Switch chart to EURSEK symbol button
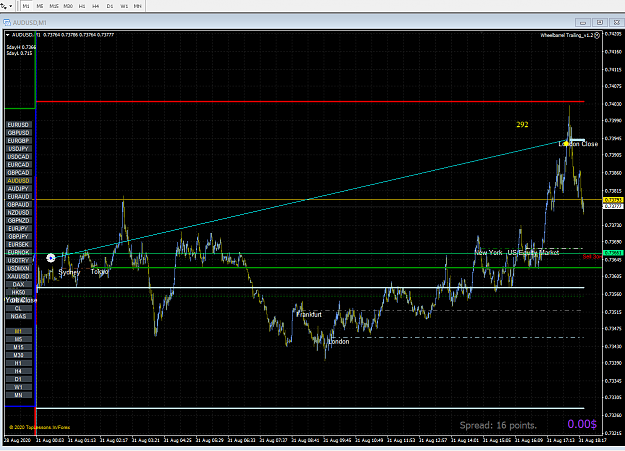This screenshot has width=625, height=451. [18, 244]
